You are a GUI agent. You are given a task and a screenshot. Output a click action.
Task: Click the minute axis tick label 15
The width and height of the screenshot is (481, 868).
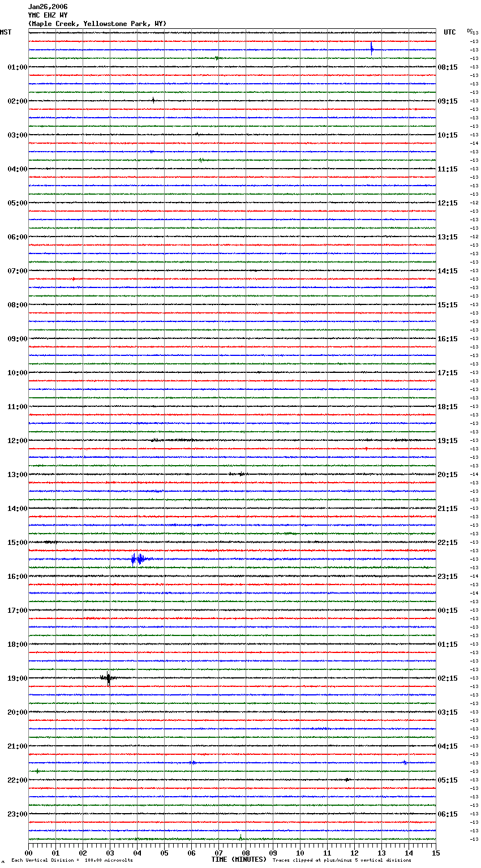[x=436, y=853]
